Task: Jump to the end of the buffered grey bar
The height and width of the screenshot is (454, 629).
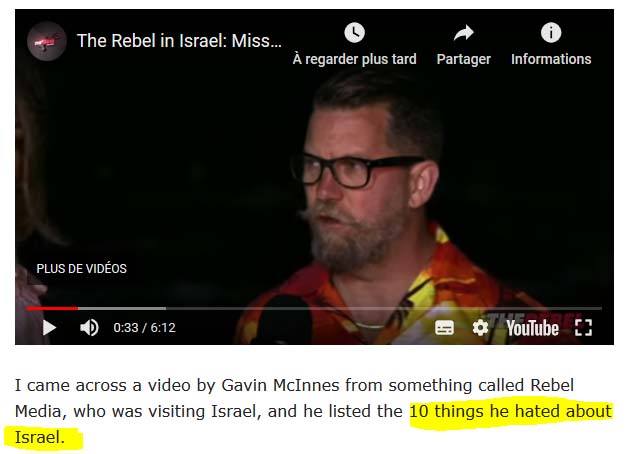Action: click(165, 308)
